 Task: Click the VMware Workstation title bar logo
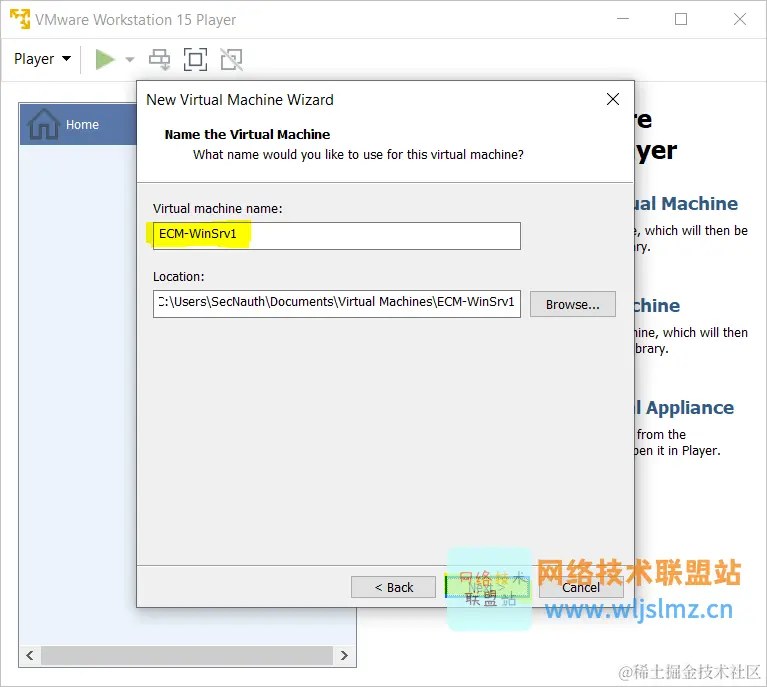(20, 19)
